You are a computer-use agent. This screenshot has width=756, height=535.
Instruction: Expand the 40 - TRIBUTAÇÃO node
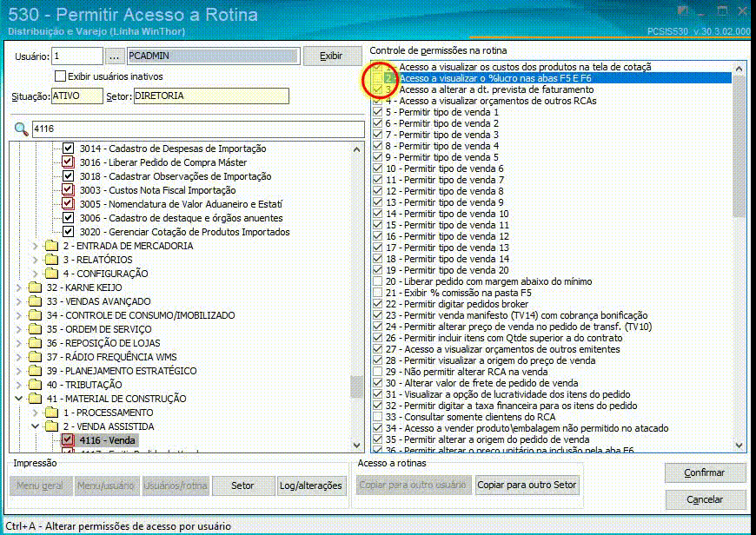point(19,385)
